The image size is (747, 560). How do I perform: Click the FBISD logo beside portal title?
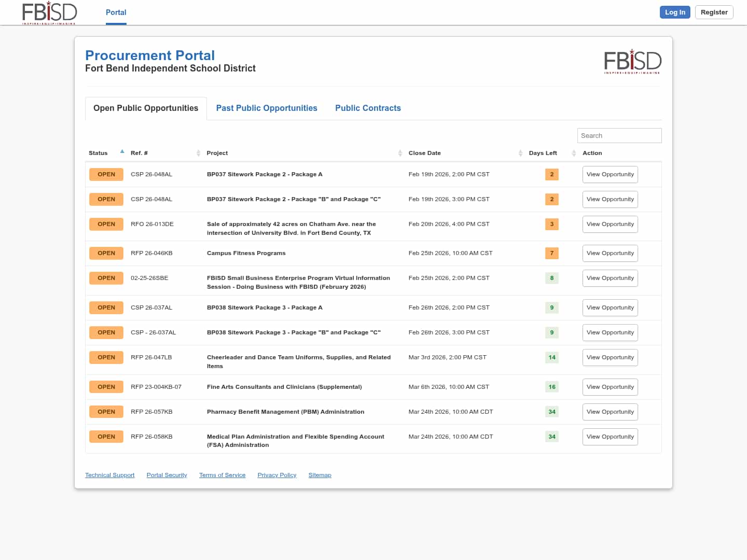(x=632, y=61)
